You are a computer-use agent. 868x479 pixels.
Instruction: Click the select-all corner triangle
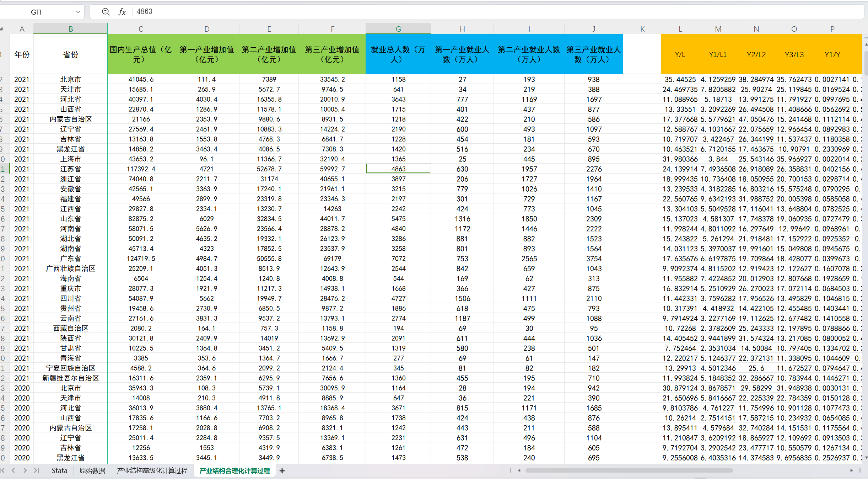click(2, 29)
